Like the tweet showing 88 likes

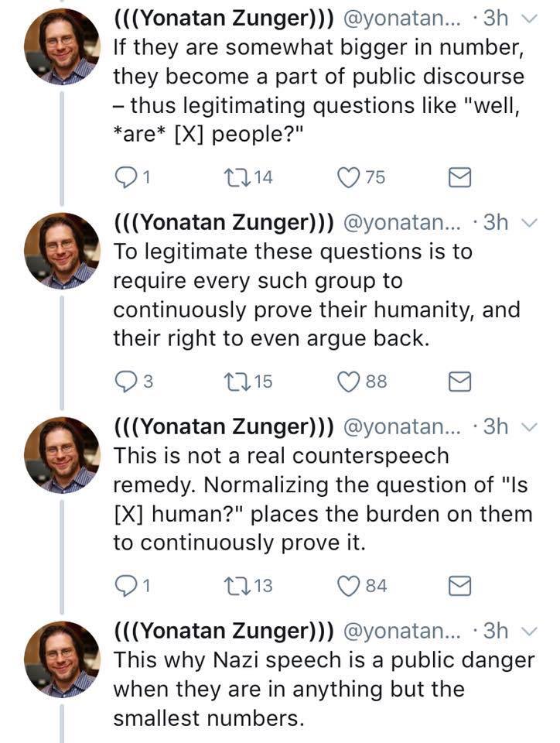tap(350, 381)
